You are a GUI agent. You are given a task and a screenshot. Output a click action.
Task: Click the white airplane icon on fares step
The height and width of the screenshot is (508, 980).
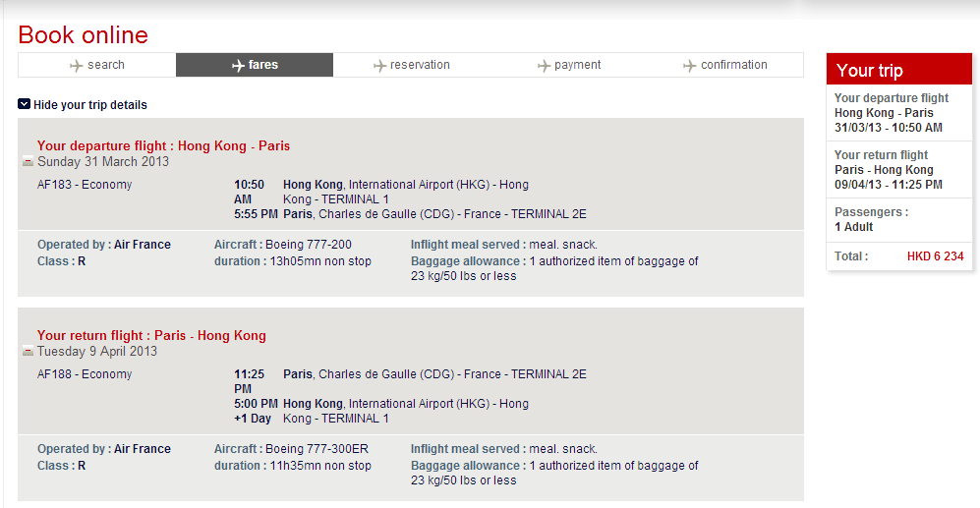coord(238,66)
